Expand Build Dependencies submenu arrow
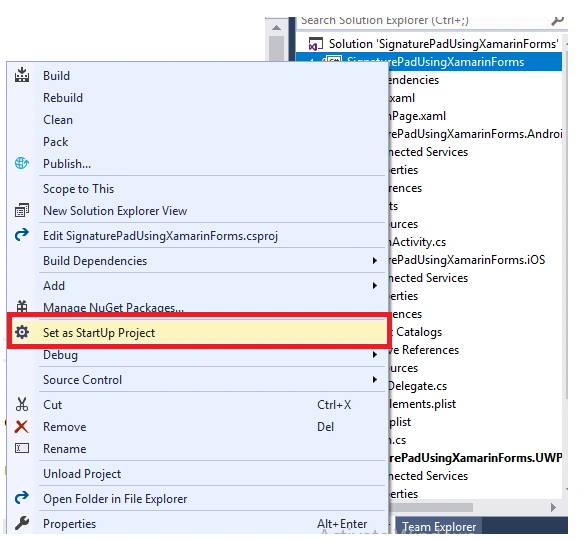The image size is (586, 541). [x=374, y=261]
